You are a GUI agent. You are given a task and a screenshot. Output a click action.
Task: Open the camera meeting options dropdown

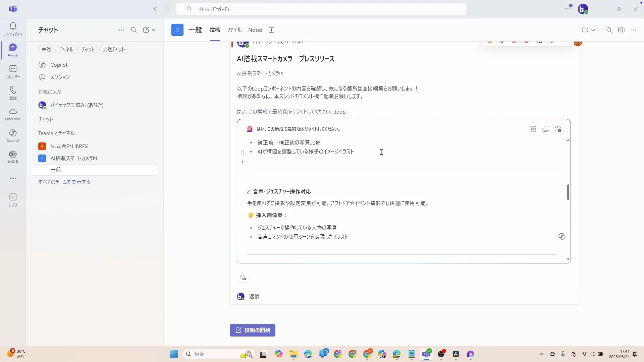[594, 30]
